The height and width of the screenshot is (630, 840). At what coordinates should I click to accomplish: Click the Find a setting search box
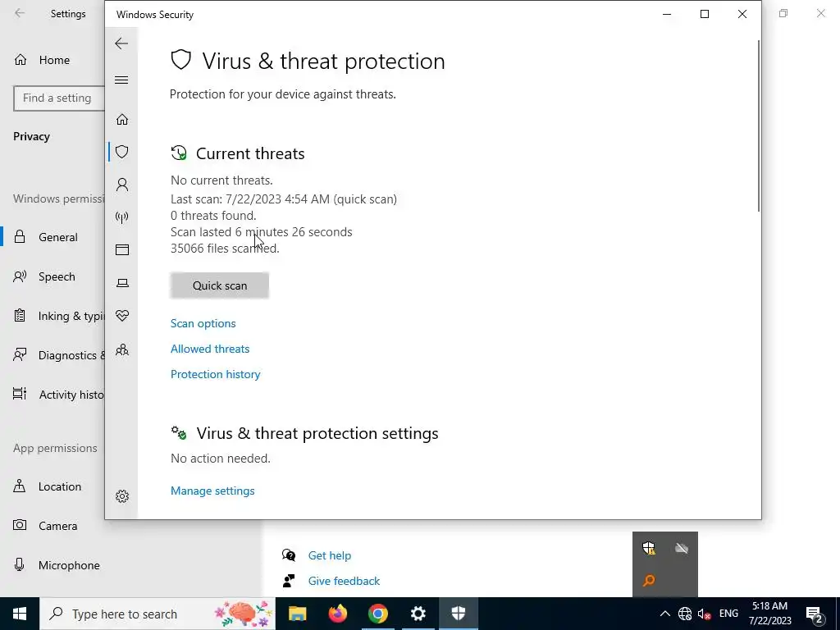59,98
